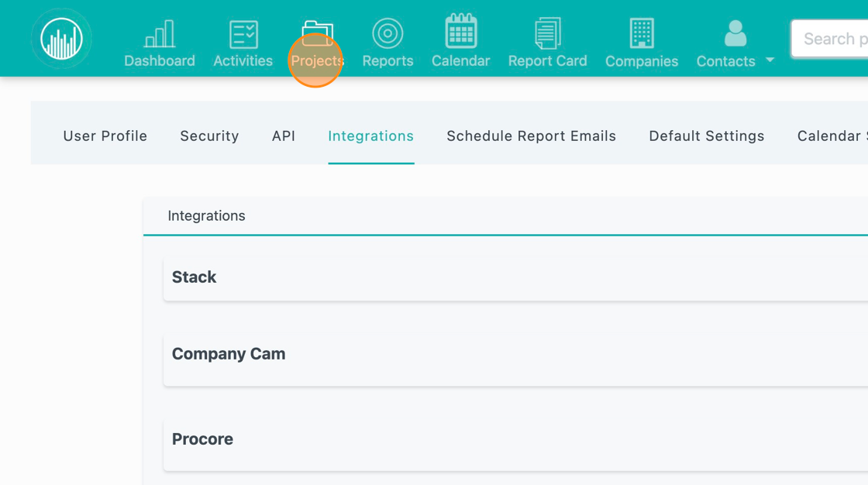Click inside the search field
The width and height of the screenshot is (868, 485).
pos(837,38)
